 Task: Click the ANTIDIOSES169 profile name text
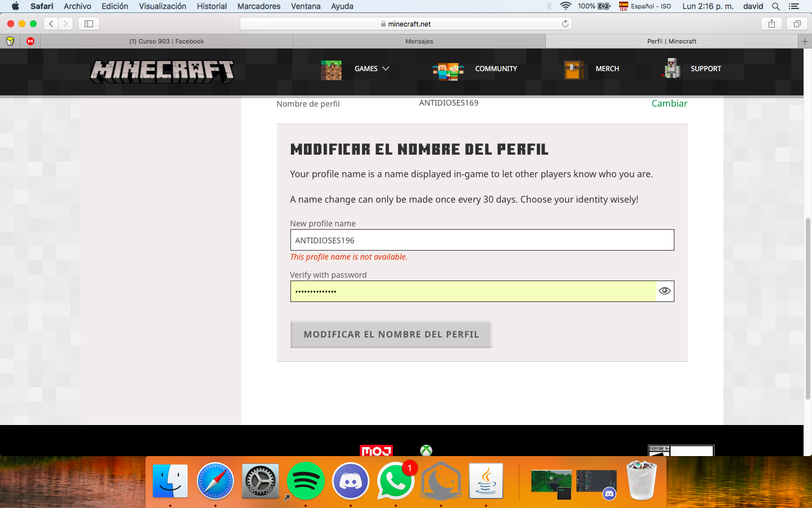tap(449, 103)
